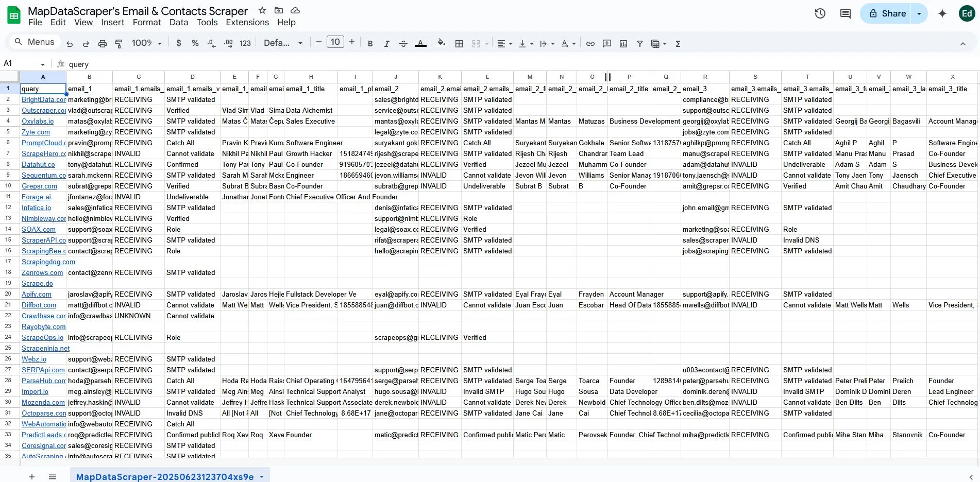Activate the Paint format tool

point(119,44)
